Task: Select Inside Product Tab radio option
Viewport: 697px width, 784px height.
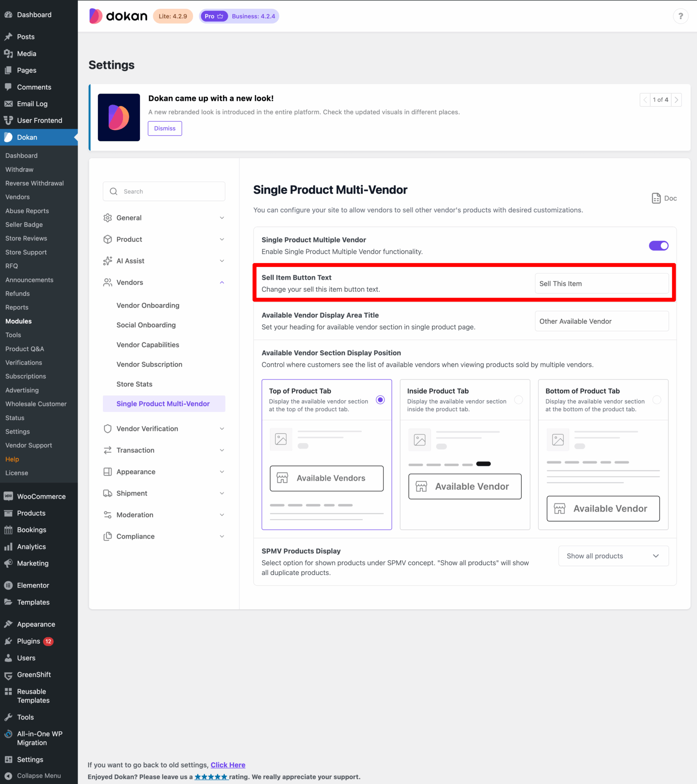Action: [518, 400]
